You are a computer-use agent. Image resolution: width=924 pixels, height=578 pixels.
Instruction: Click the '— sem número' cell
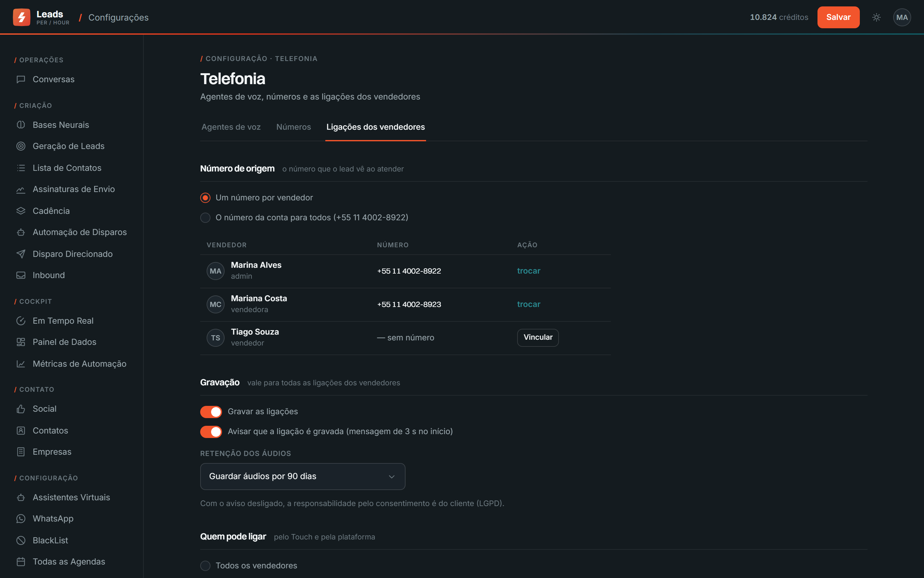pyautogui.click(x=406, y=337)
